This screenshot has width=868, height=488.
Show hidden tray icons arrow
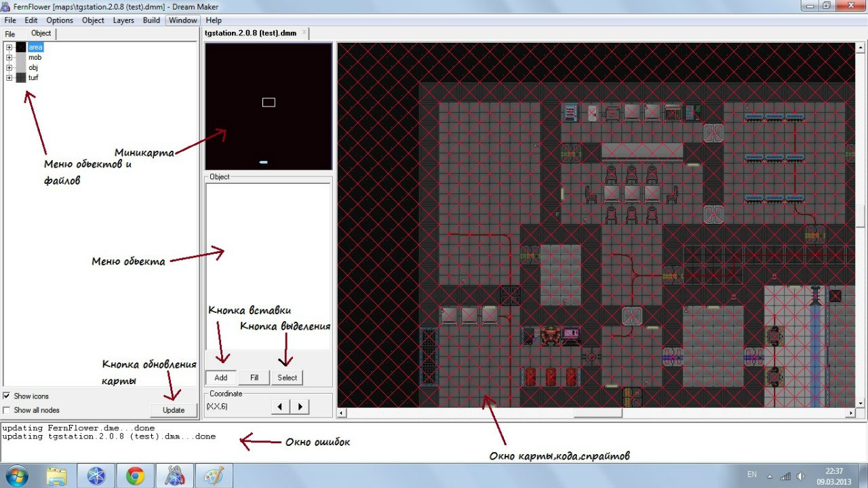770,475
